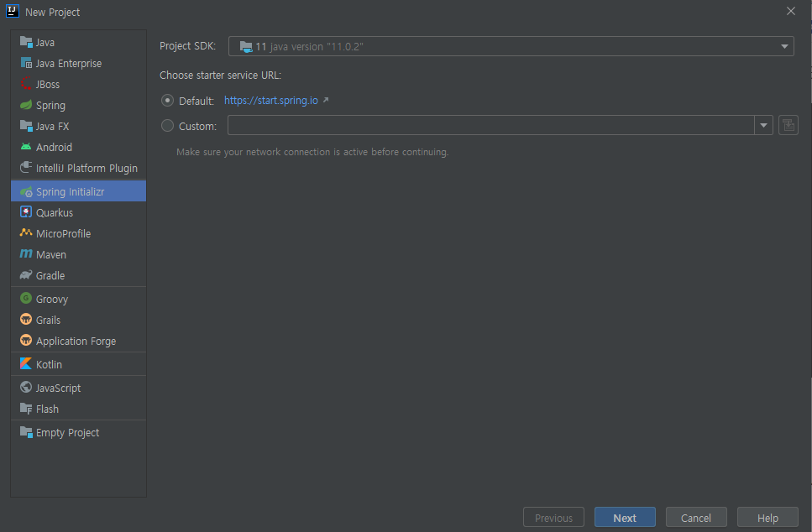Click the red JBoss icon

[26, 84]
